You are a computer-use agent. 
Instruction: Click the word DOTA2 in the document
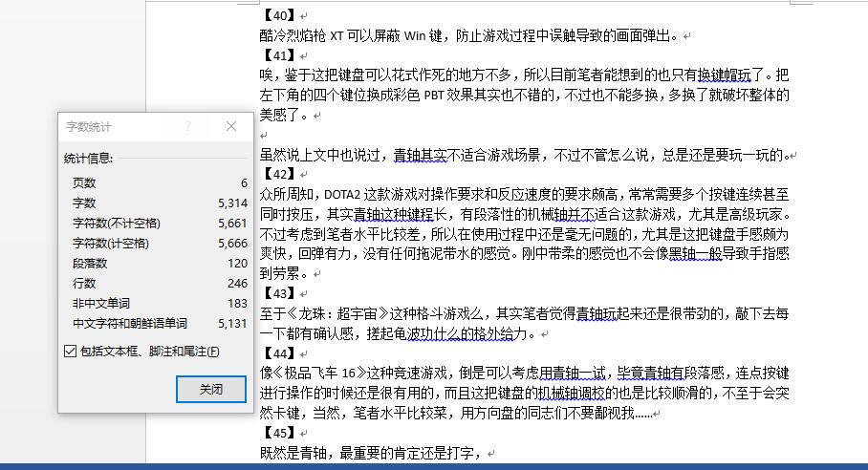click(342, 195)
